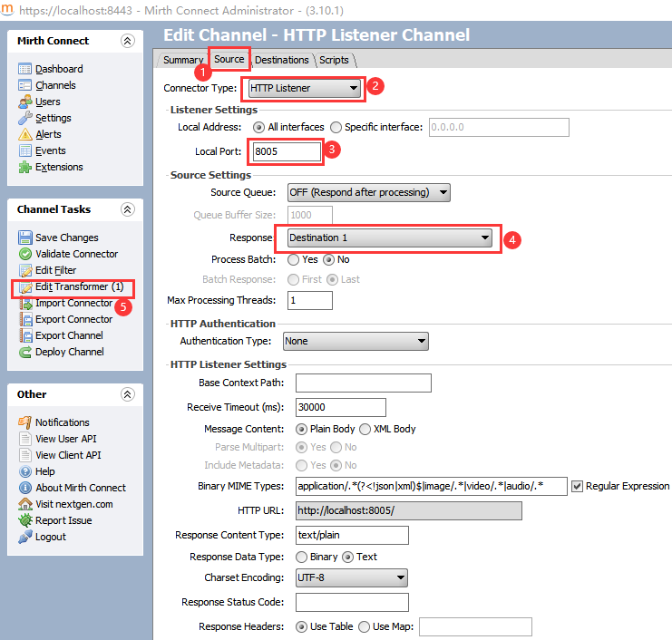
Task: Click the Logout plug icon
Action: pyautogui.click(x=24, y=537)
